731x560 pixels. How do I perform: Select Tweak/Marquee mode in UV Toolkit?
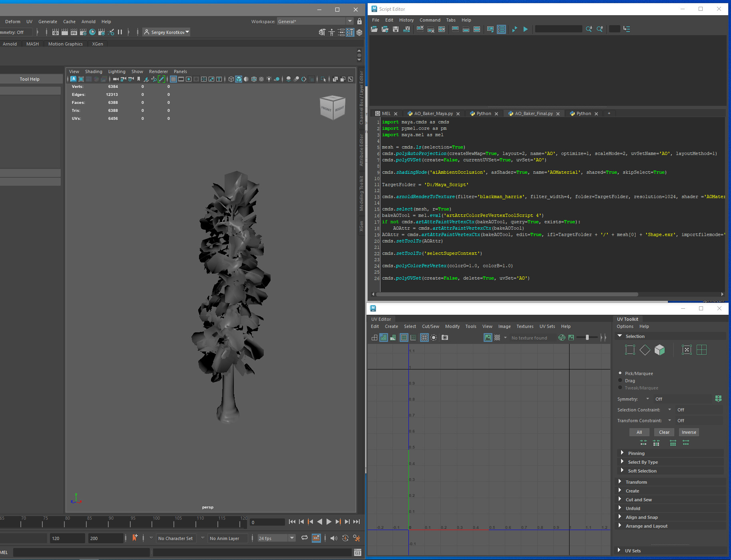(x=621, y=387)
